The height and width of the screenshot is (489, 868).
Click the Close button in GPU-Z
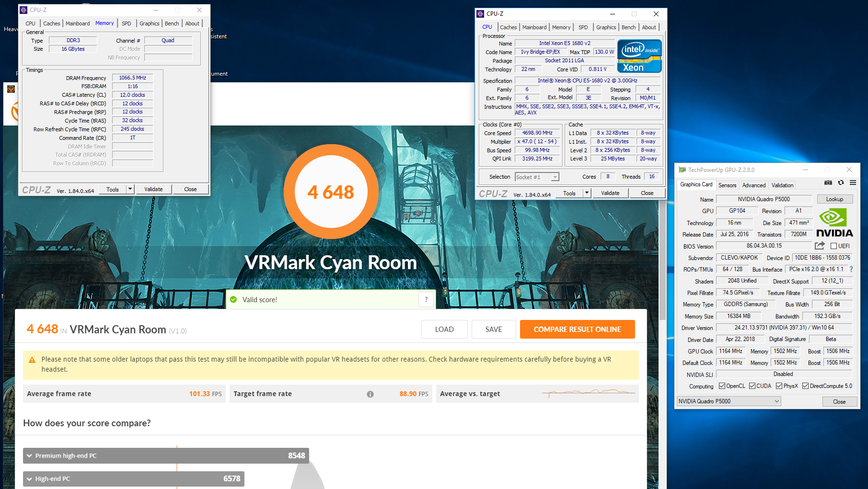839,402
